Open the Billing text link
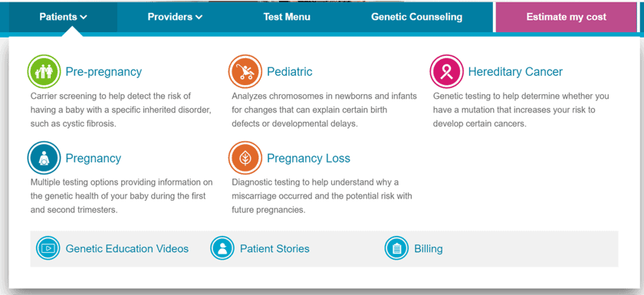 pyautogui.click(x=429, y=248)
